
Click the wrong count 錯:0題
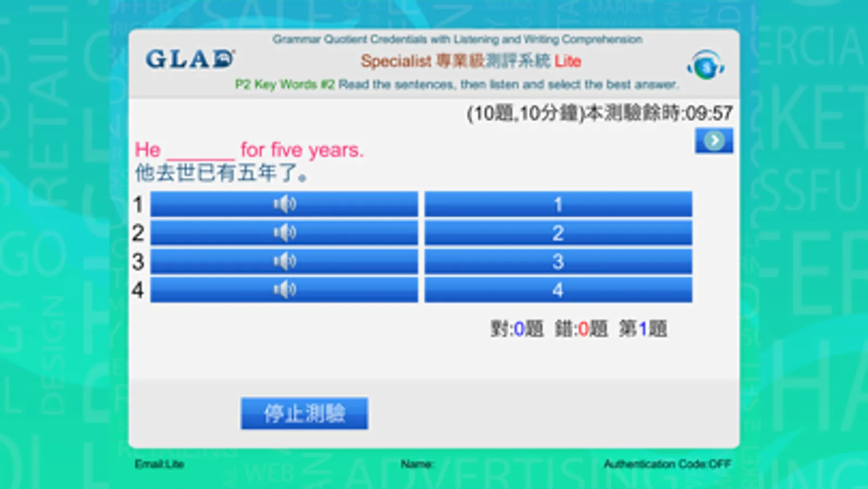point(581,329)
